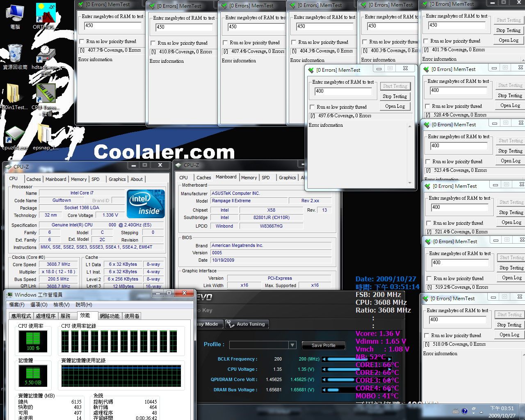Viewport: 525px width, 420px height.
Task: Click title icon of 519.2% MemTest window
Action: coord(428,242)
